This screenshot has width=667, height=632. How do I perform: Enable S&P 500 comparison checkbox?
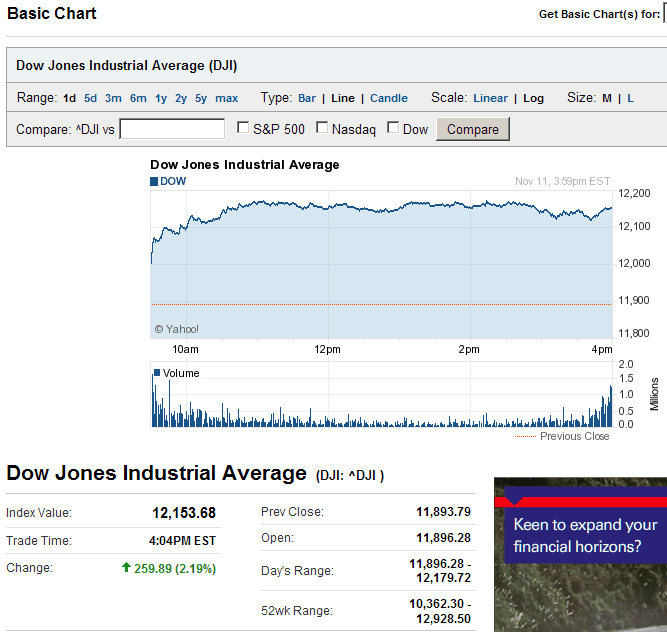[x=243, y=128]
